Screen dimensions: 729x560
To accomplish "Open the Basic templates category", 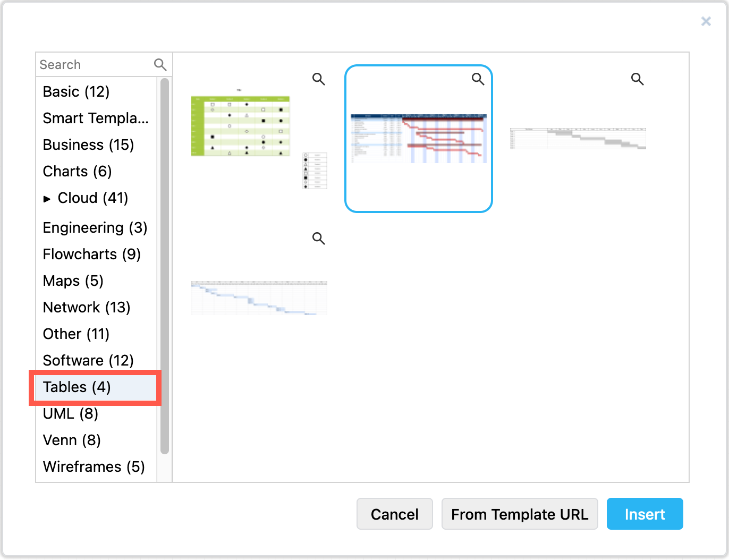I will (x=76, y=91).
